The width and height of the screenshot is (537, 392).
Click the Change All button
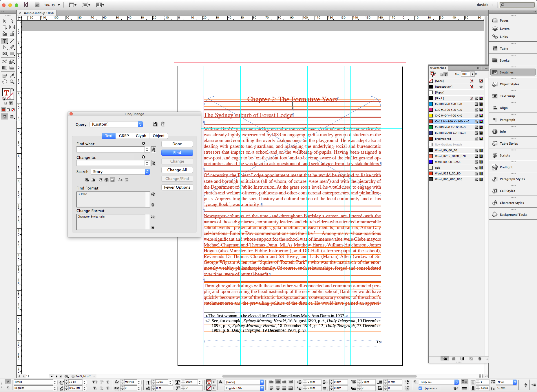point(177,170)
